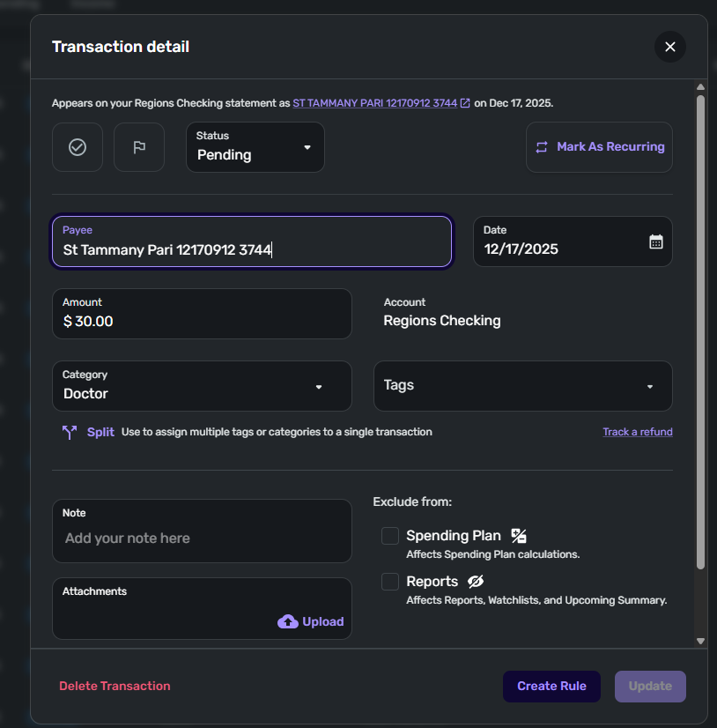The height and width of the screenshot is (728, 717).
Task: Click Delete Transaction
Action: pos(115,687)
